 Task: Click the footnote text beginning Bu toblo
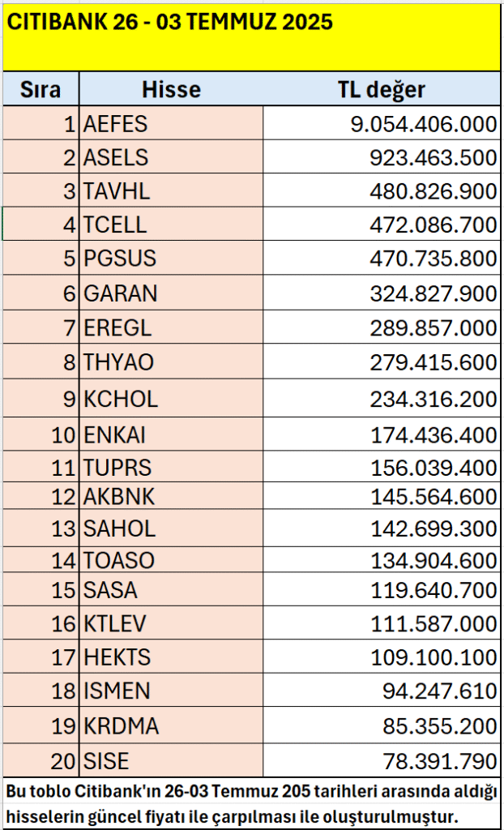[x=251, y=802]
